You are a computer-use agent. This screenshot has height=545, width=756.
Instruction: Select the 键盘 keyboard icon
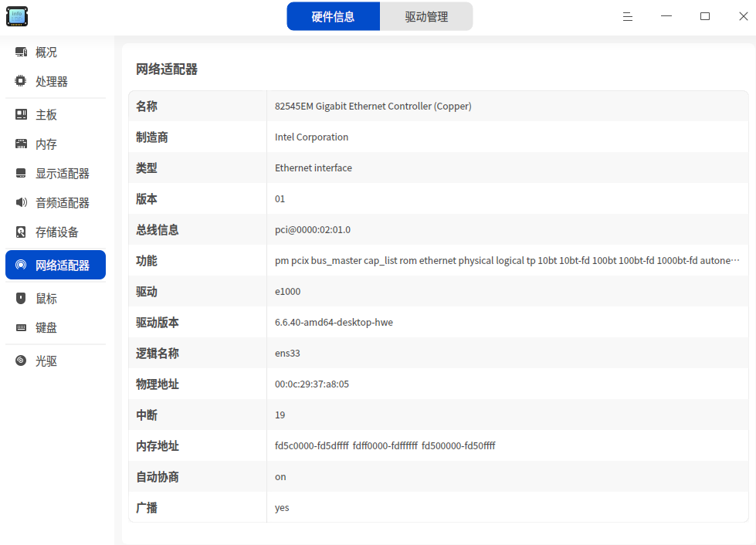21,327
